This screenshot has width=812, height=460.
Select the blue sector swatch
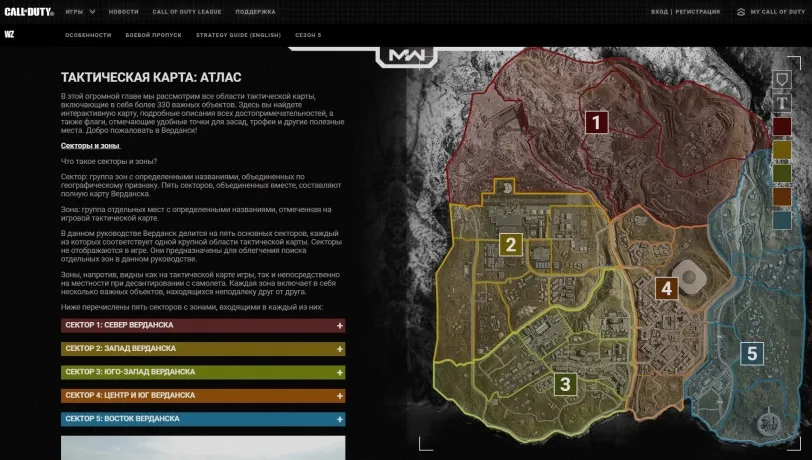click(782, 220)
